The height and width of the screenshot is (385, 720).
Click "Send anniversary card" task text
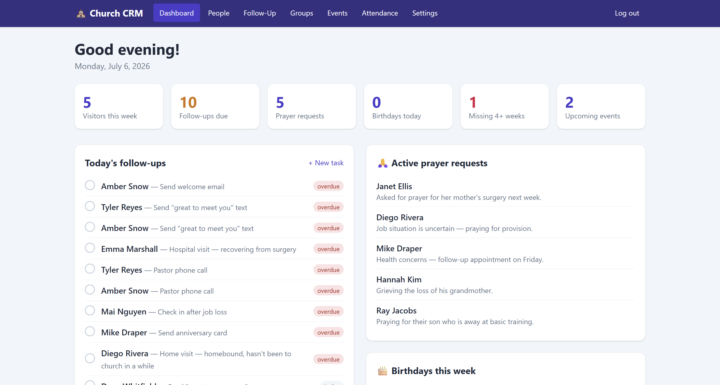(192, 333)
